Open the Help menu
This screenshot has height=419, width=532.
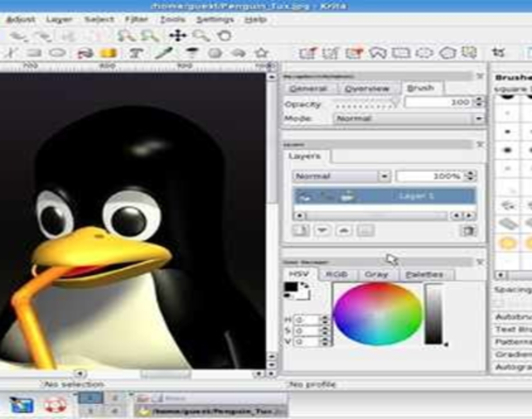point(256,20)
